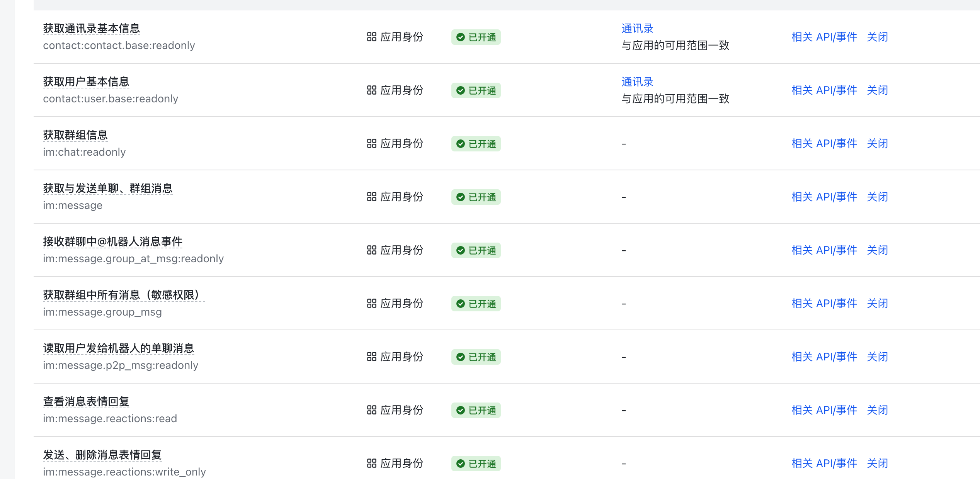Close the 读取用户发给机器人的单聊消息 permission
The height and width of the screenshot is (479, 980).
(x=877, y=357)
